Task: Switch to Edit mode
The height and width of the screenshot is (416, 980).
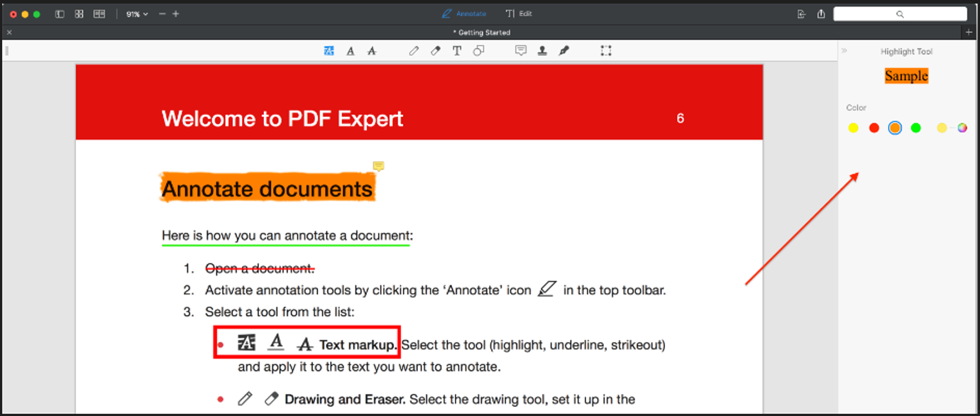Action: [519, 13]
